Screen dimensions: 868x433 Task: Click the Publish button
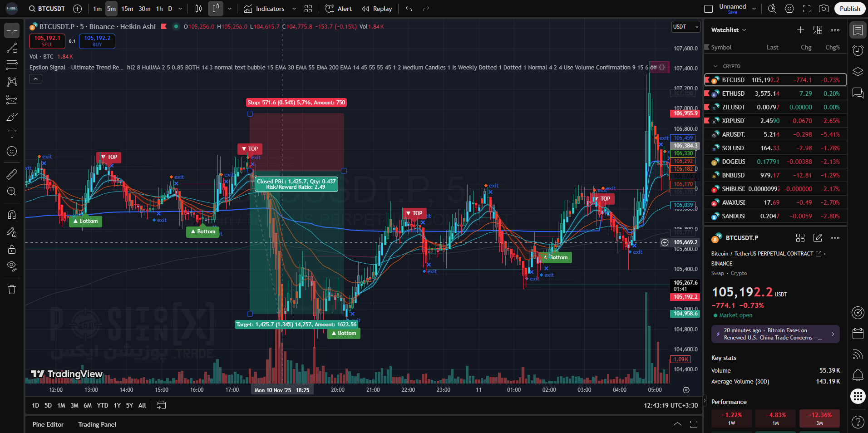849,9
